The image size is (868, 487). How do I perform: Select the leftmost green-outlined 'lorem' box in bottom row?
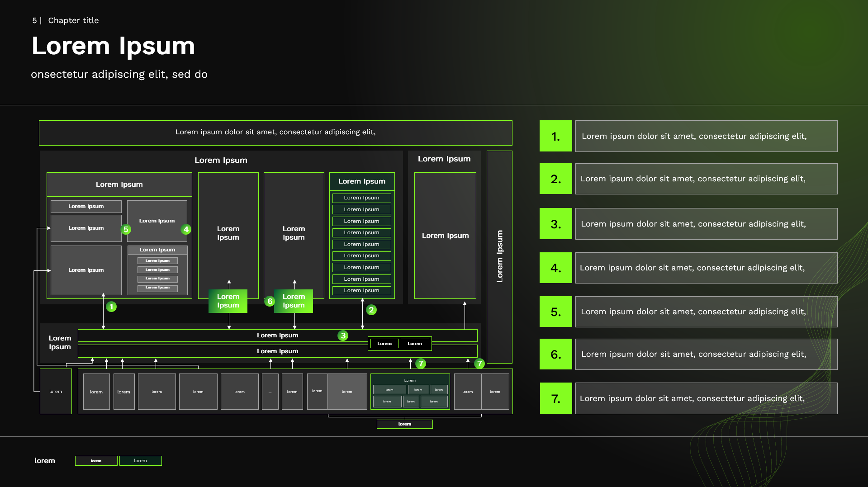click(56, 392)
